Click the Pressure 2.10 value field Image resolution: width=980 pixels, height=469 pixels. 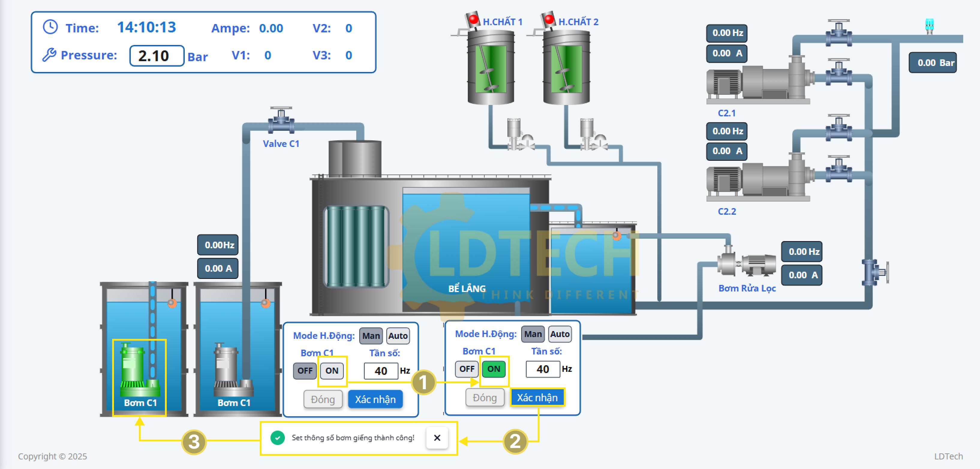156,56
